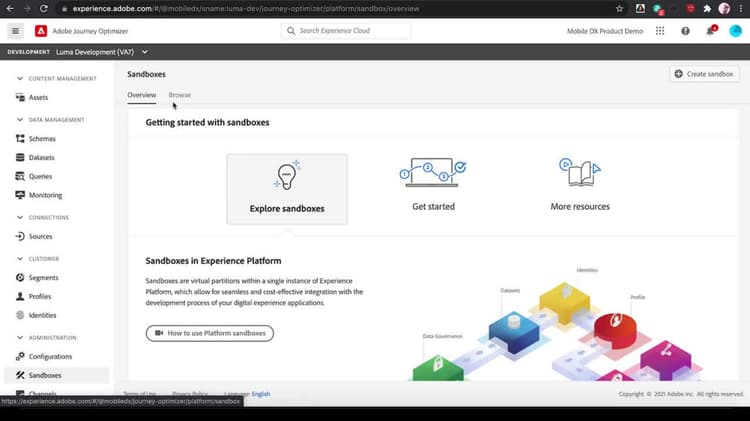Click the Schemas icon in sidebar
Screen dimensions: 750x421
[x=20, y=139]
